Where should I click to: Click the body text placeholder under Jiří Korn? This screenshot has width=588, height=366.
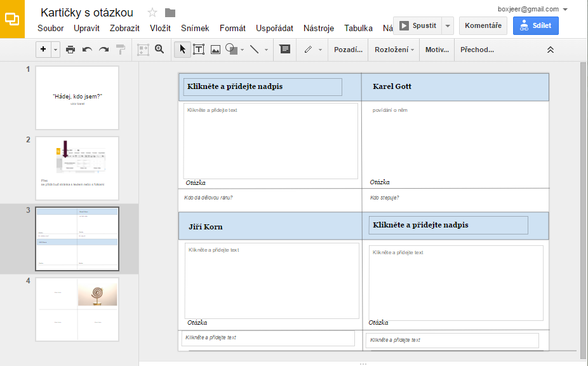(272, 281)
